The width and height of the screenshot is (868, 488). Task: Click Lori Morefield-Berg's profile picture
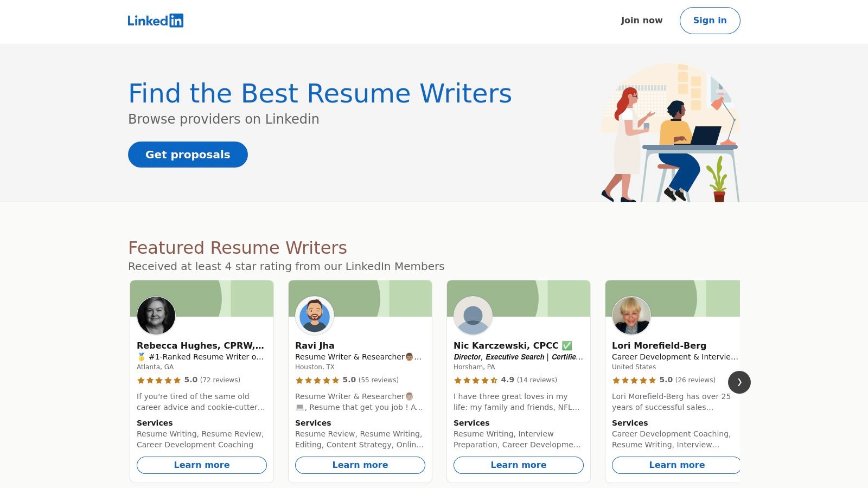coord(632,316)
